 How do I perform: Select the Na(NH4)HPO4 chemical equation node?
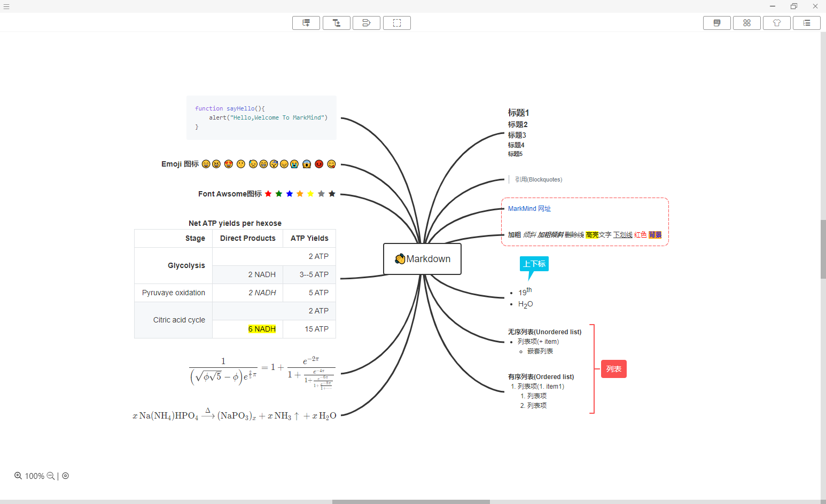tap(235, 415)
